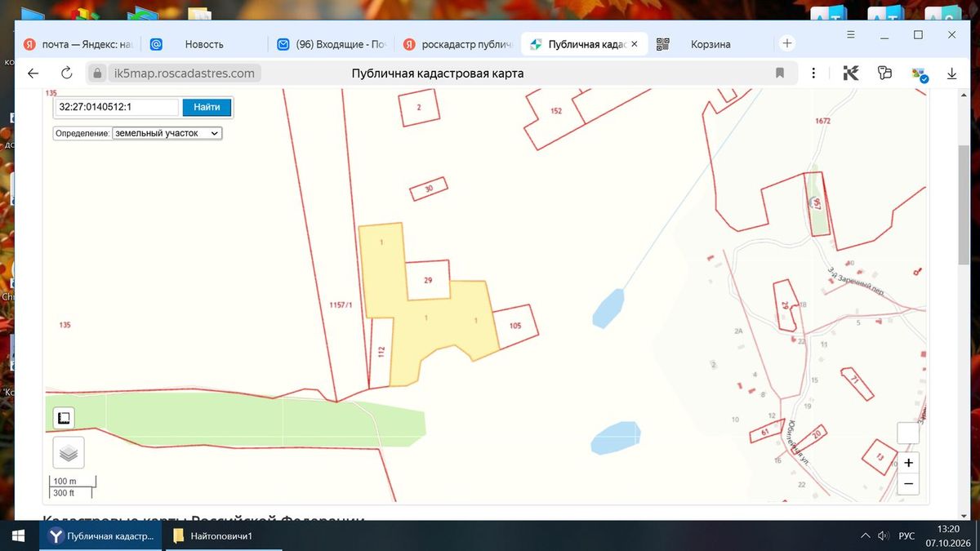Switch to the почта — Яндекс tab

[78, 44]
